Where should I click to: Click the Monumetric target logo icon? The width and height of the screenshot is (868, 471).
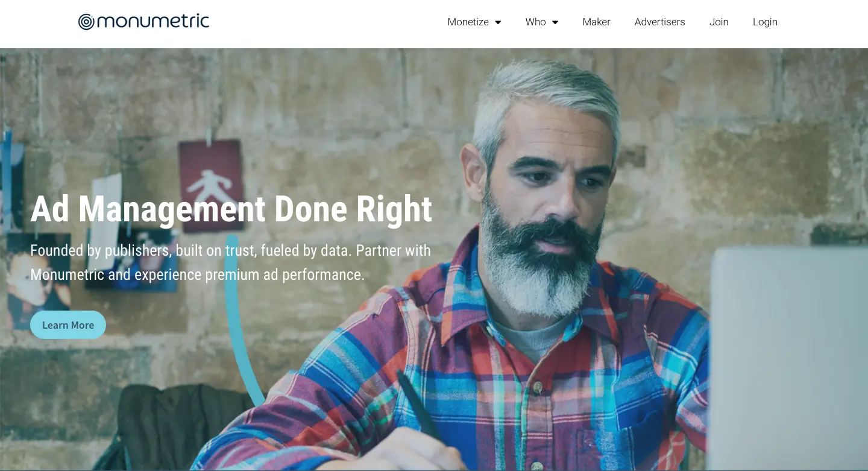click(x=86, y=22)
